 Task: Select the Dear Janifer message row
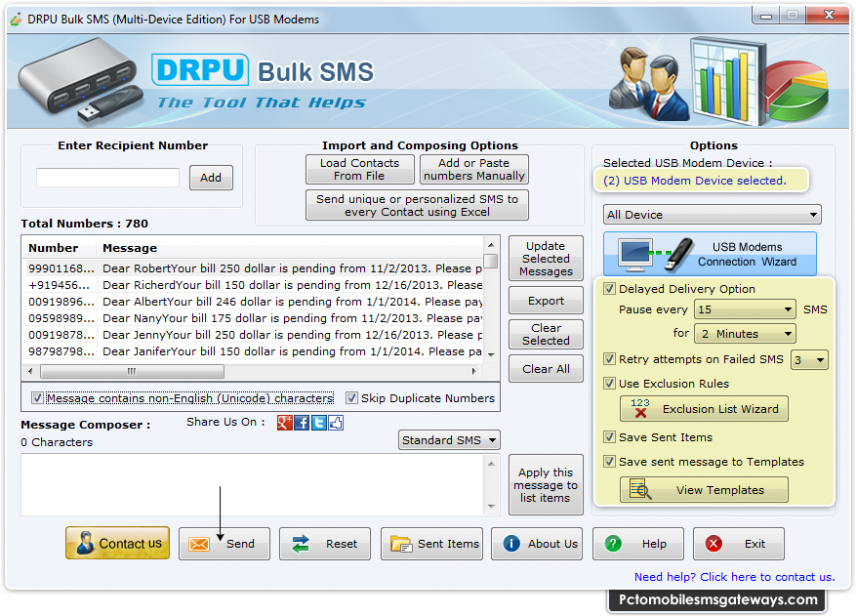pos(254,351)
